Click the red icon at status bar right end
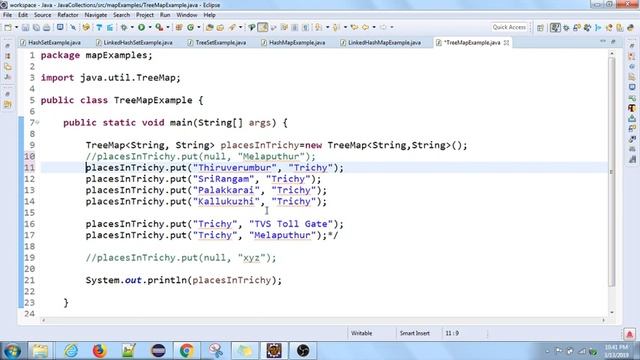 tap(629, 334)
